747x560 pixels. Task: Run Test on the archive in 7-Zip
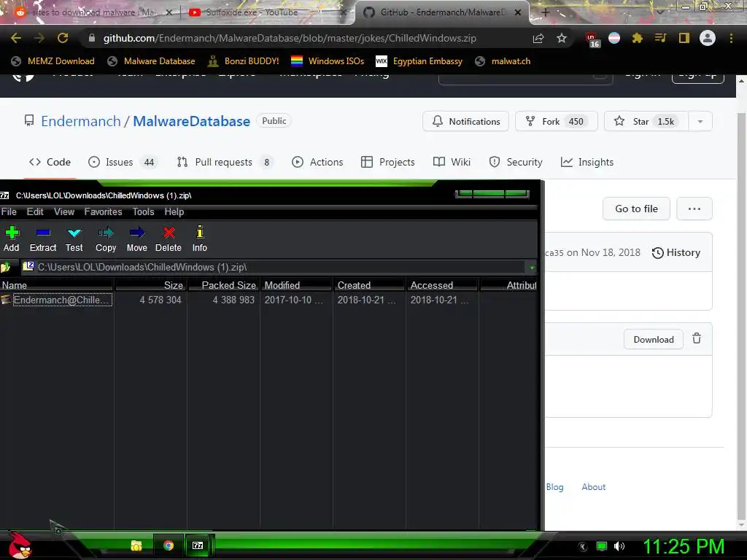pos(74,238)
